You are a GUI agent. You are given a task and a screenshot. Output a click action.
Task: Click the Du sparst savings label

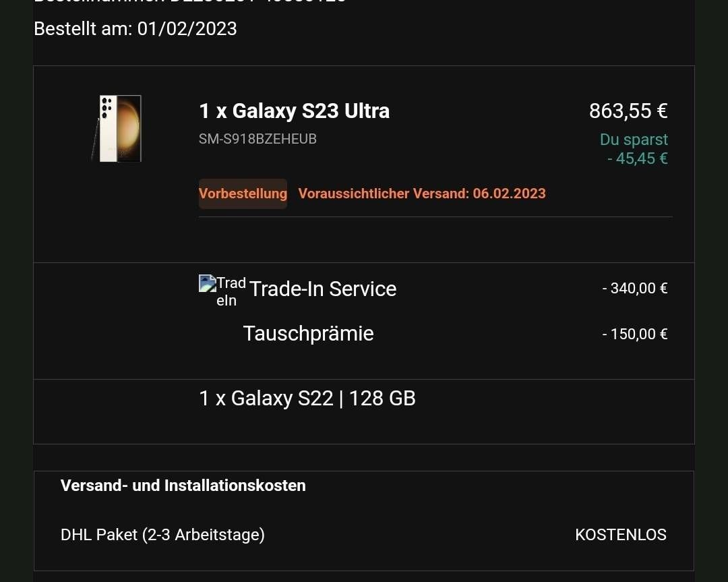634,140
